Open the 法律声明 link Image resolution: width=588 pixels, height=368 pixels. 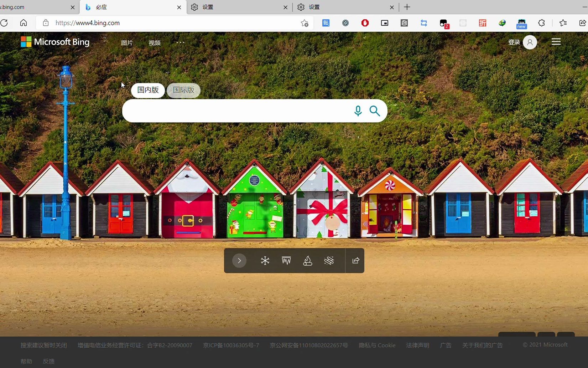(418, 345)
